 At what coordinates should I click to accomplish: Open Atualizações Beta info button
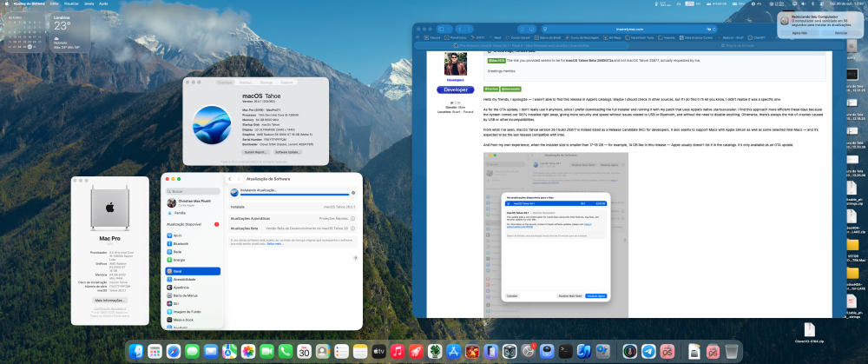(352, 228)
